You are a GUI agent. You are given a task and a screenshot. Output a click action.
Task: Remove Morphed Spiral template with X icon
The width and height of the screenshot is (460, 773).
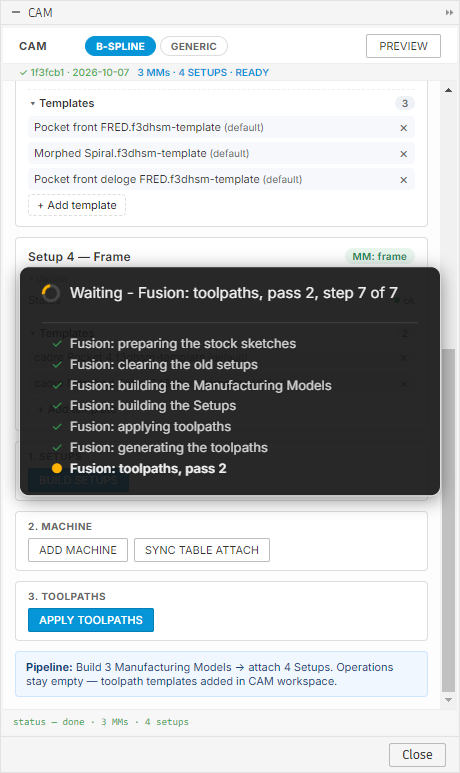pyautogui.click(x=403, y=154)
